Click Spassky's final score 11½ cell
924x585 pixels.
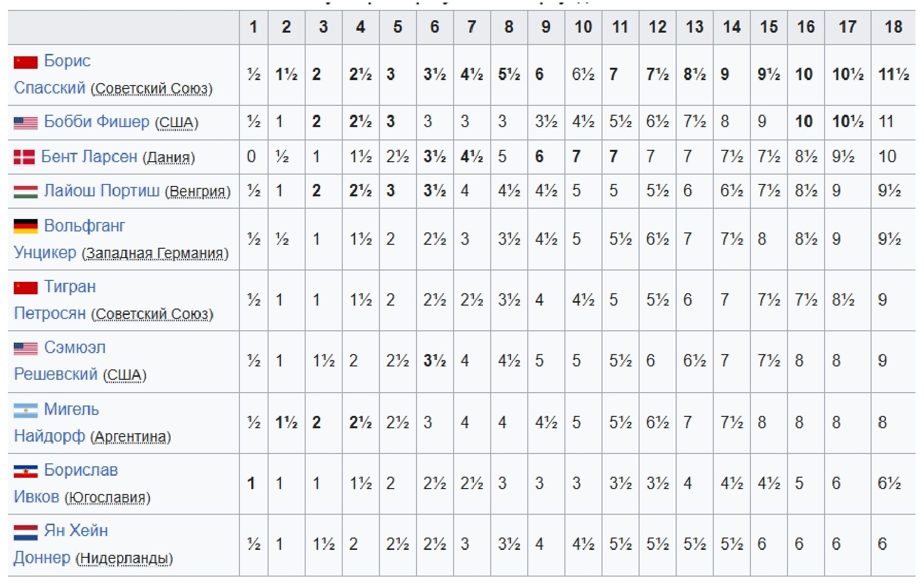tap(893, 75)
